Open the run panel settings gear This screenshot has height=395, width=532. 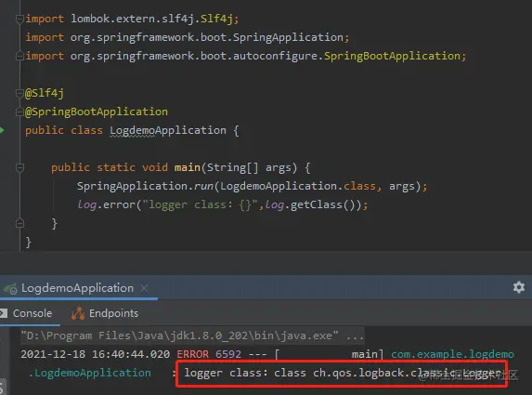518,287
